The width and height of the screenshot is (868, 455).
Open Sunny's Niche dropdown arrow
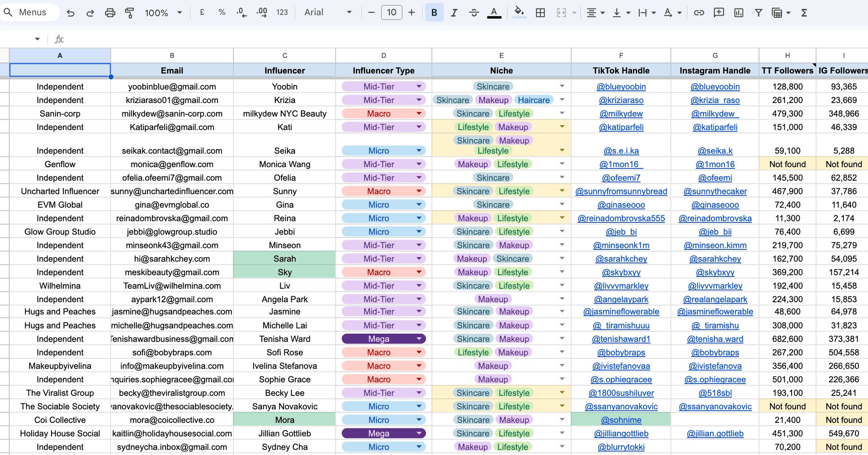click(562, 191)
